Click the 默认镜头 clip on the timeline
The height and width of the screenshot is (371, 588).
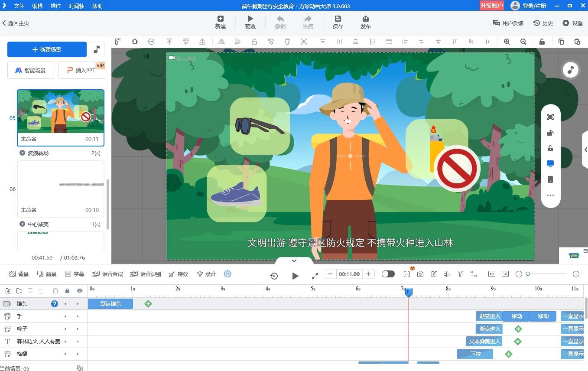(110, 304)
